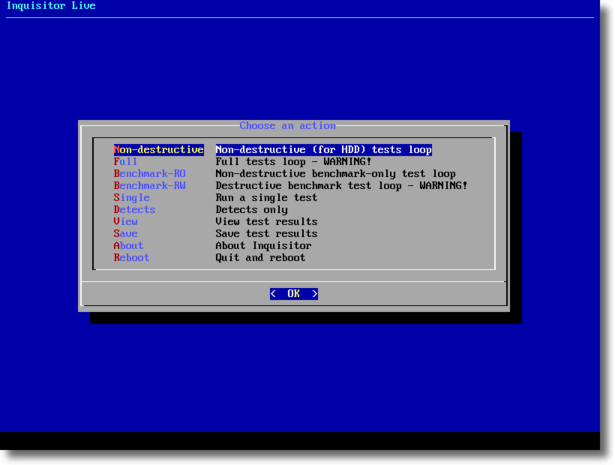Click the 'Inquisitor Live' header text
The image size is (615, 465).
[51, 6]
